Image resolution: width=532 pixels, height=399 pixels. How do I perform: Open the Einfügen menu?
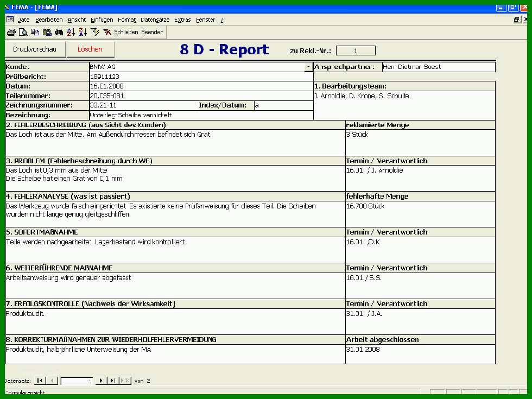[x=102, y=20]
